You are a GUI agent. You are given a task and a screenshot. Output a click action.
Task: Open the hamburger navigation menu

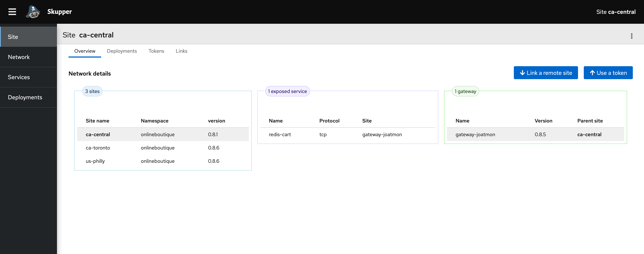point(12,12)
